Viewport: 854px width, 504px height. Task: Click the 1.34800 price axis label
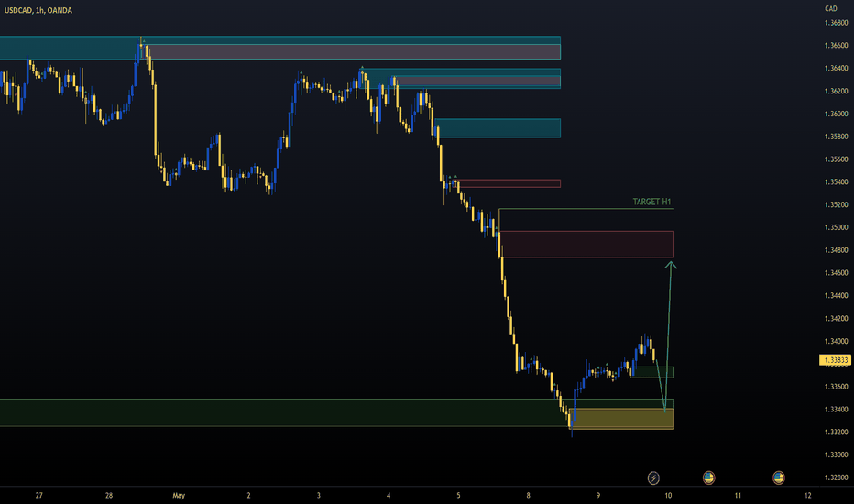pos(836,250)
